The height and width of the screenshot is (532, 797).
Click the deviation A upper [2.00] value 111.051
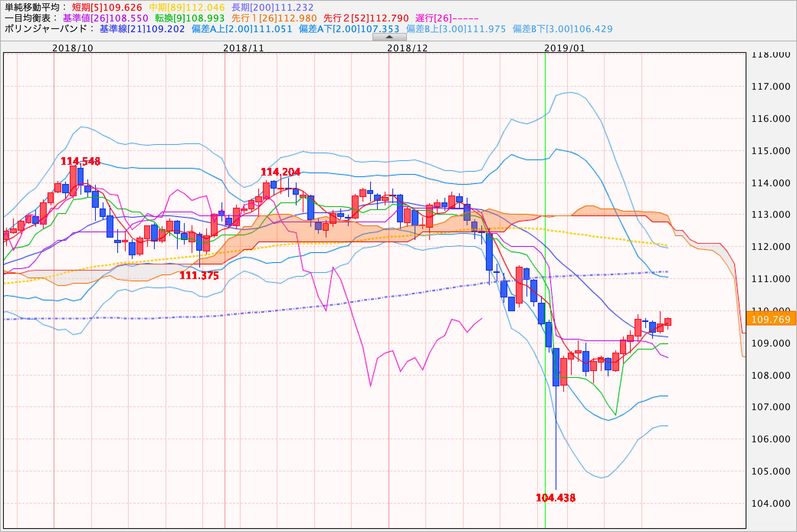pos(242,29)
